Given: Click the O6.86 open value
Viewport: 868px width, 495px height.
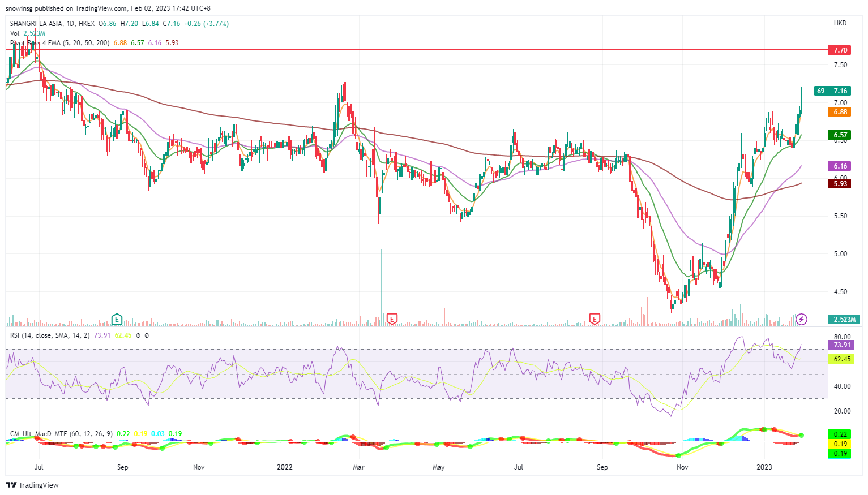Looking at the screenshot, I should tap(108, 24).
